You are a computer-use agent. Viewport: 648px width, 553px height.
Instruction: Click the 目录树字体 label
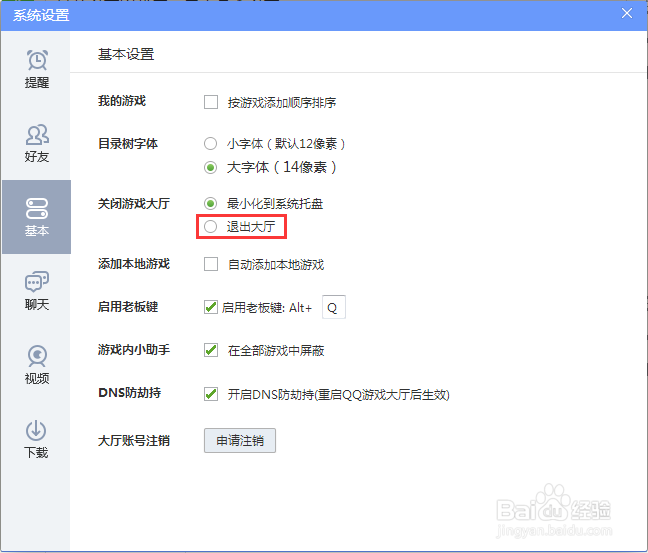(x=128, y=144)
